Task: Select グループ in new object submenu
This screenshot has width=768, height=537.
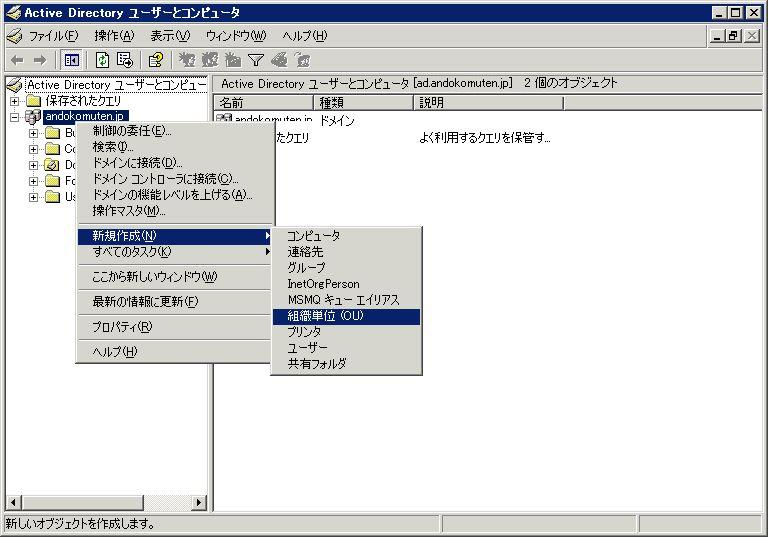Action: [346, 268]
